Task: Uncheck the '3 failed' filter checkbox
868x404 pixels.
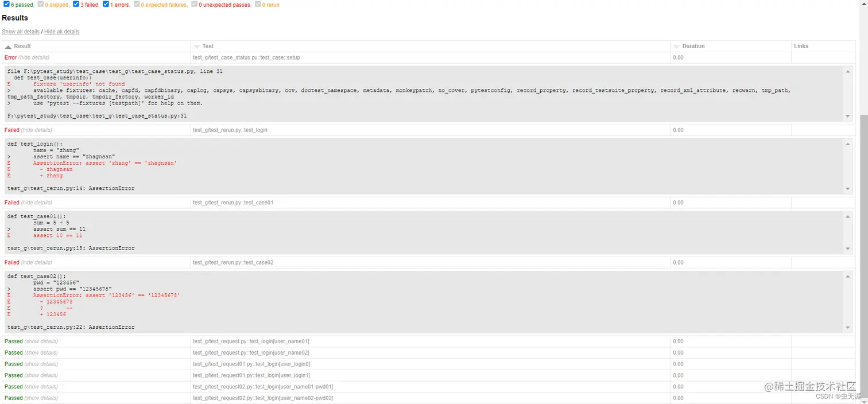Action: pos(76,4)
